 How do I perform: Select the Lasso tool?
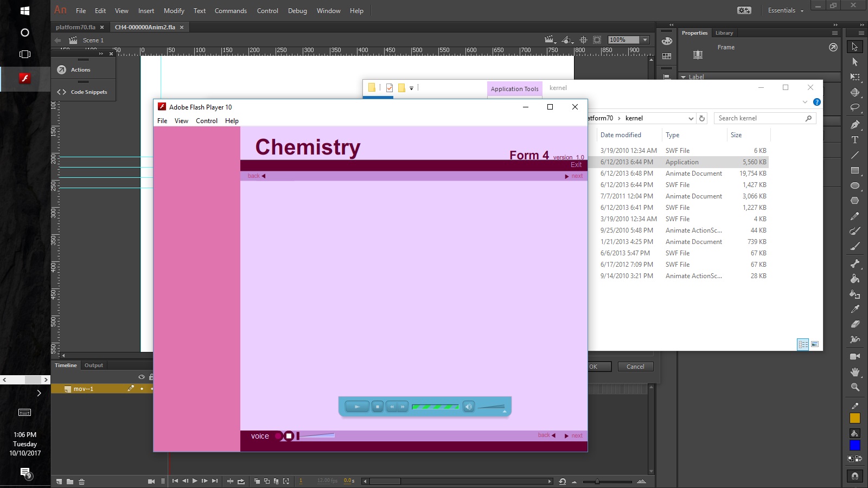pos(855,107)
